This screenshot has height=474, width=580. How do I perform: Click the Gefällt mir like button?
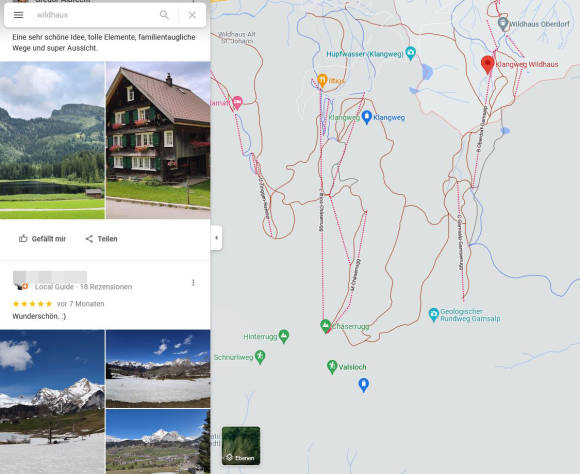pos(42,239)
